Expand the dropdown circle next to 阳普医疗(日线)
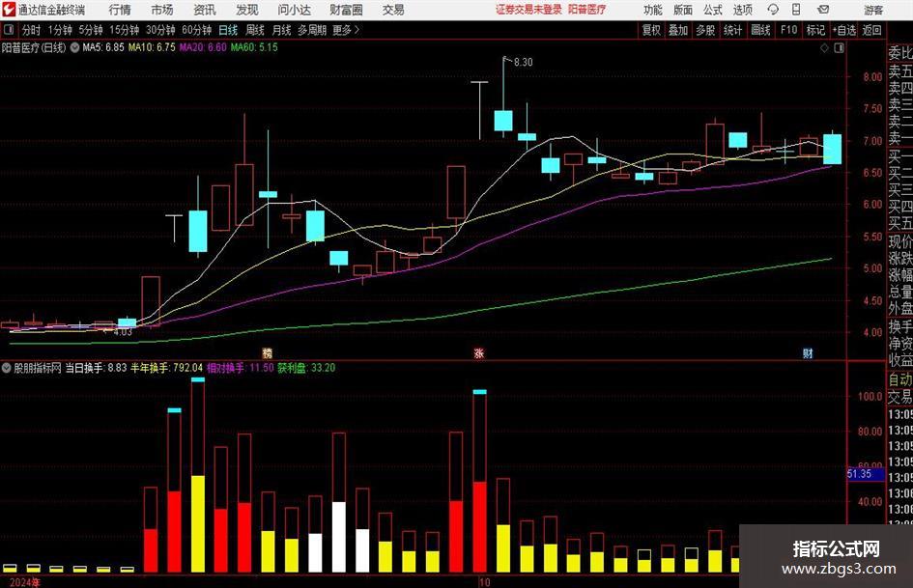913x588 pixels. pyautogui.click(x=74, y=47)
